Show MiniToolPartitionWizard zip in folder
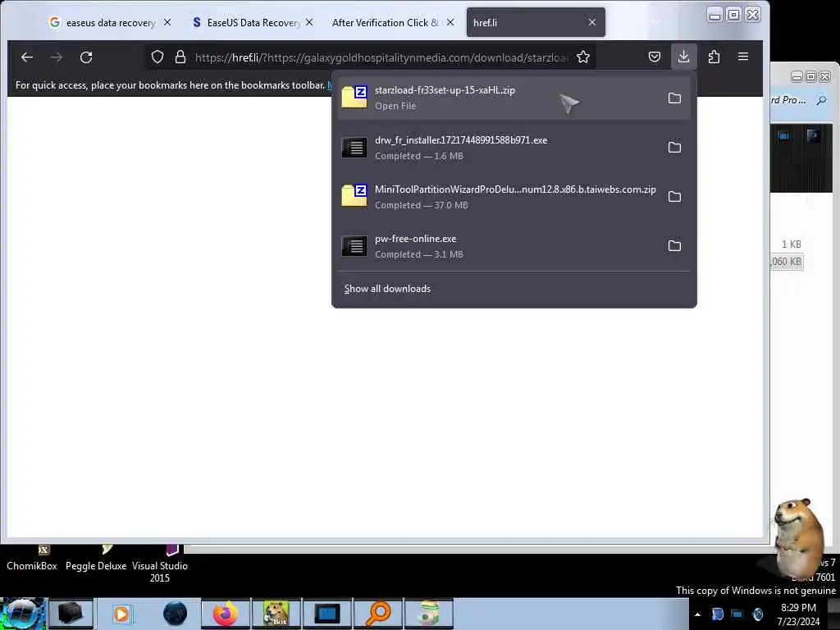This screenshot has width=840, height=630. [x=674, y=197]
